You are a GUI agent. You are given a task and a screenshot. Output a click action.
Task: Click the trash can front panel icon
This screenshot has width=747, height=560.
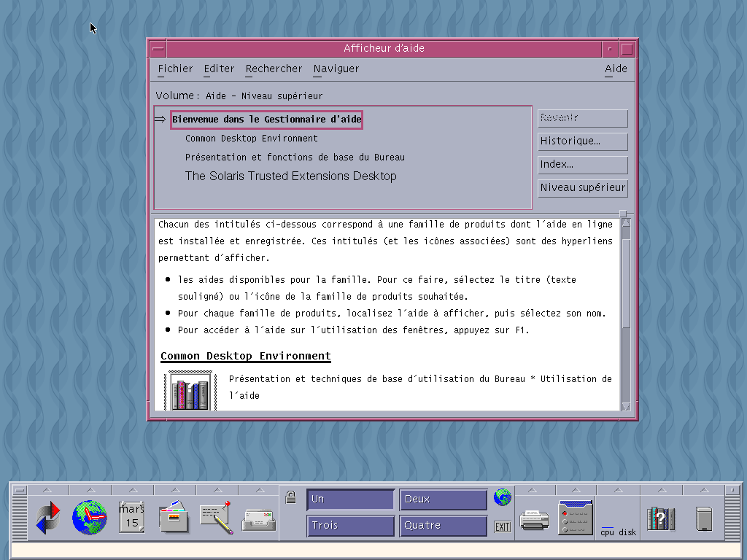pyautogui.click(x=704, y=519)
